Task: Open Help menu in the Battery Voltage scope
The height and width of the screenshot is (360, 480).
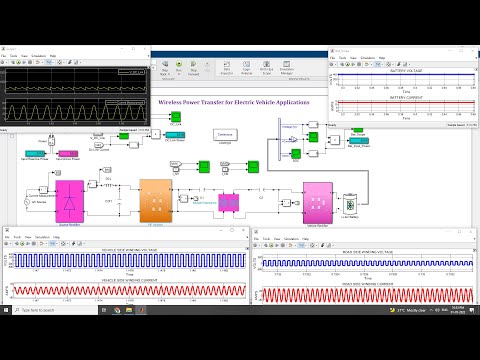Action: coord(382,58)
